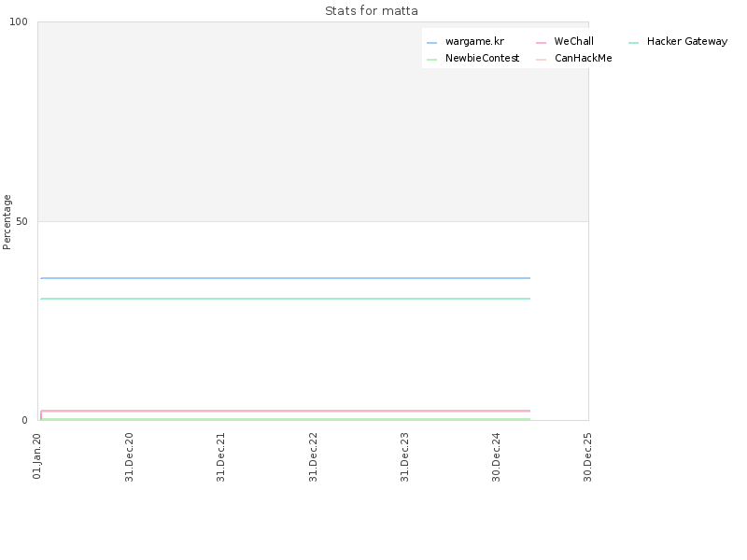Toggle the Hacker Gateway legend label
747x560 pixels.
tap(687, 41)
